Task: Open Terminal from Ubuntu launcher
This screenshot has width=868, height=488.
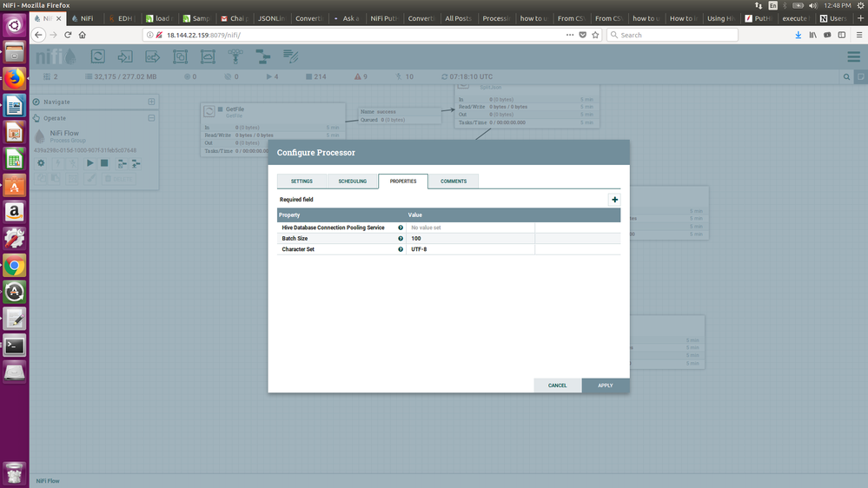Action: (14, 346)
